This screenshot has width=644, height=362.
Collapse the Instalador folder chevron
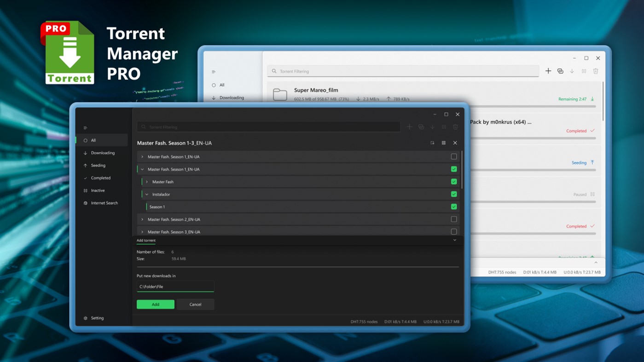coord(147,194)
